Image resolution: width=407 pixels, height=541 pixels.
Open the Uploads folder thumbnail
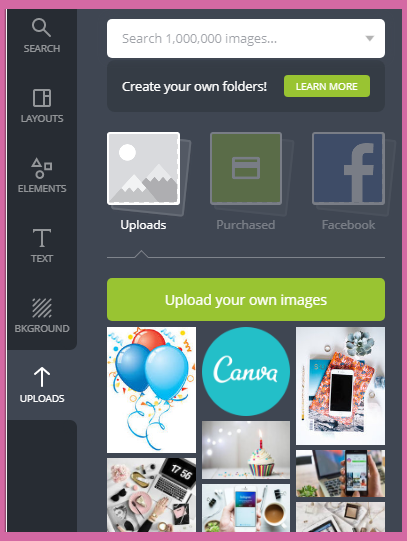[x=143, y=169]
